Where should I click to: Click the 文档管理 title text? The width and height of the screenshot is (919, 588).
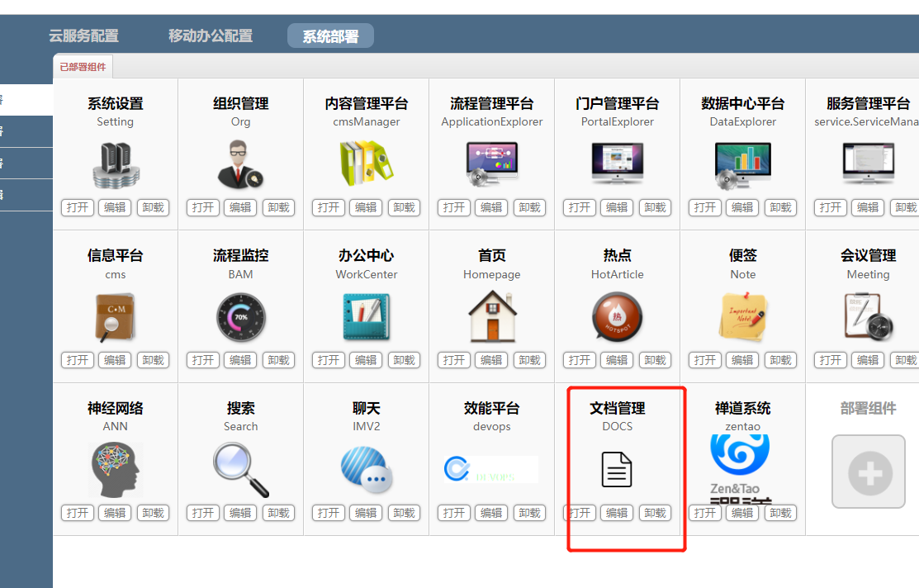coord(617,408)
